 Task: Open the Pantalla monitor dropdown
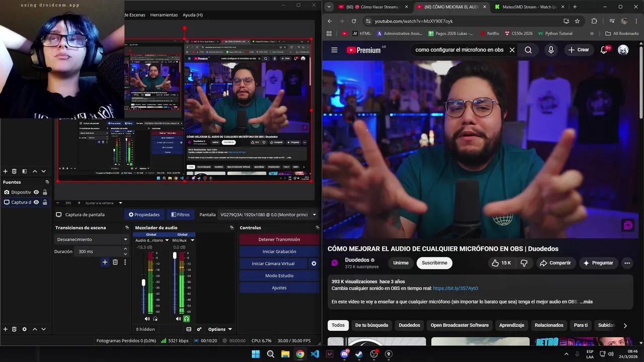pyautogui.click(x=269, y=215)
